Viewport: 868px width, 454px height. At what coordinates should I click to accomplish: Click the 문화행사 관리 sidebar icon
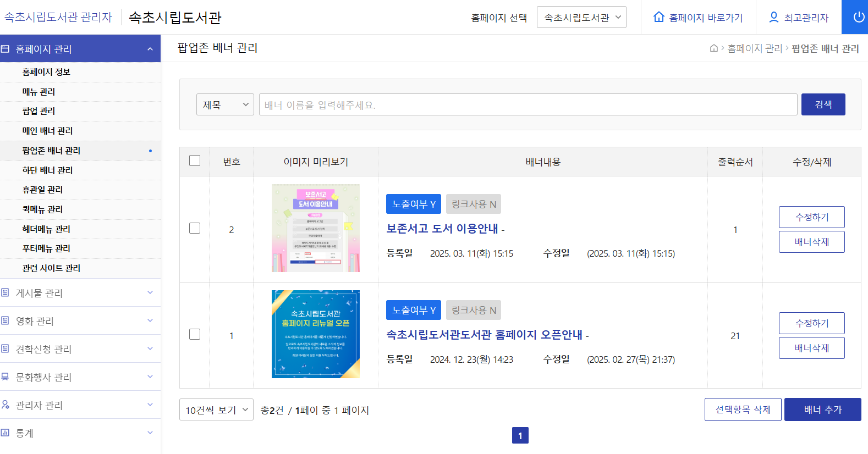(x=6, y=377)
